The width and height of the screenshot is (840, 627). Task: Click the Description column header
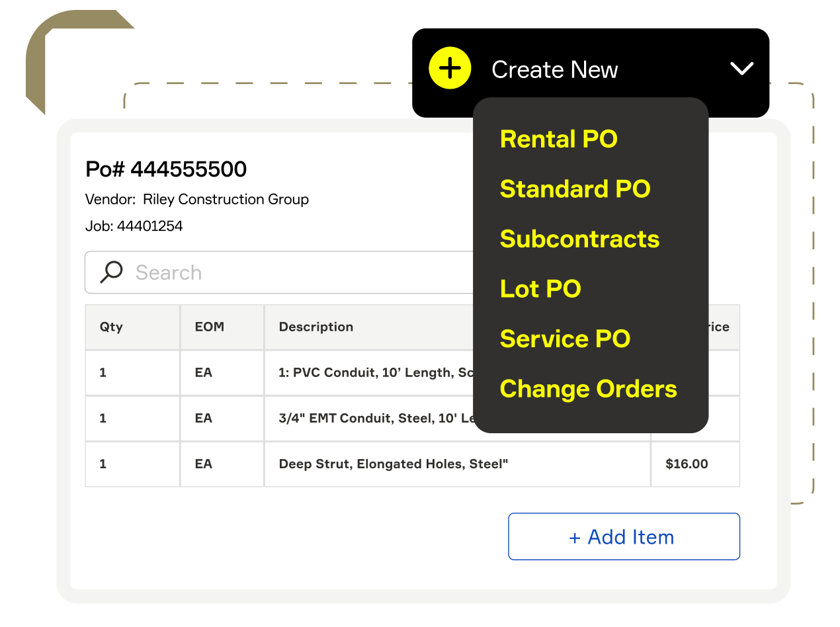pos(315,327)
